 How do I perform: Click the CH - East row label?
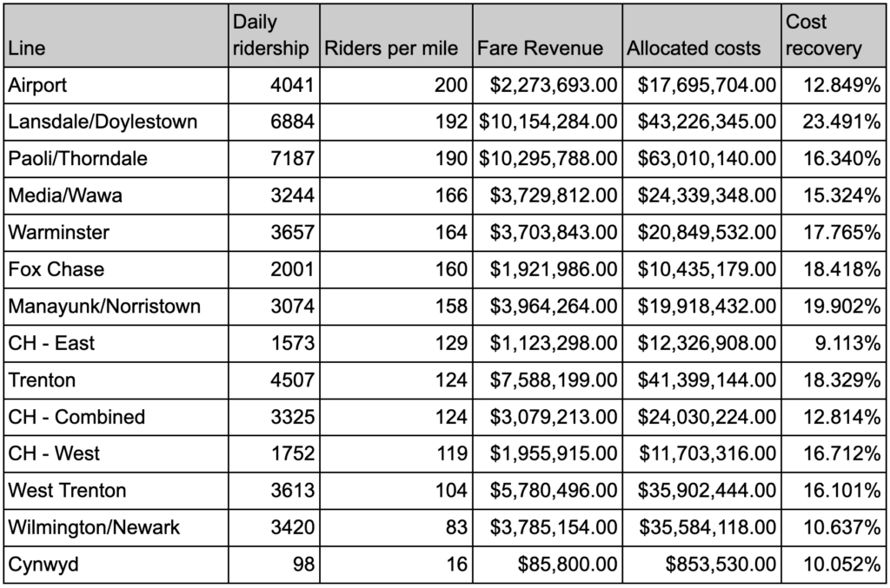click(x=51, y=343)
